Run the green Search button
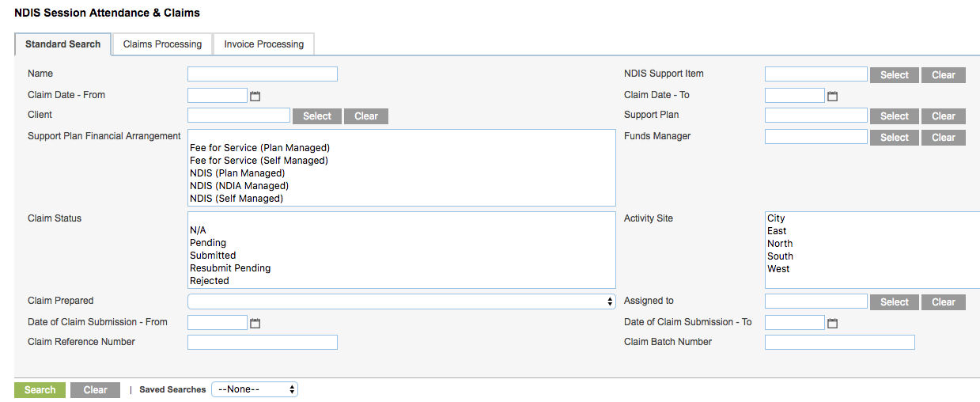 point(40,390)
